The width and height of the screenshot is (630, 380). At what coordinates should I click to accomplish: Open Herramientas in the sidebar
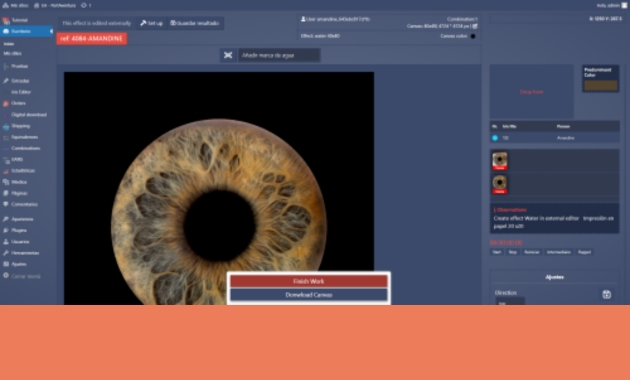[25, 253]
